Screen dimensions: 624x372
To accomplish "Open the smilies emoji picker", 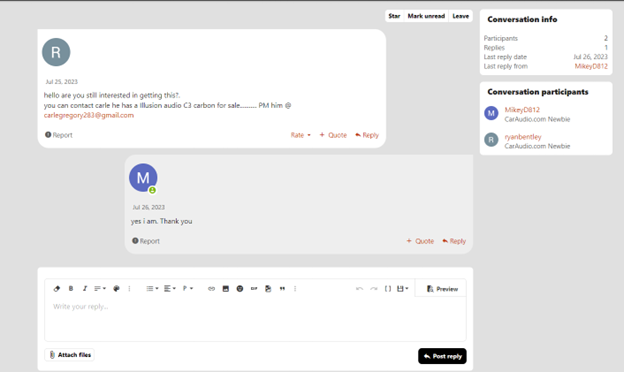I will click(x=240, y=288).
